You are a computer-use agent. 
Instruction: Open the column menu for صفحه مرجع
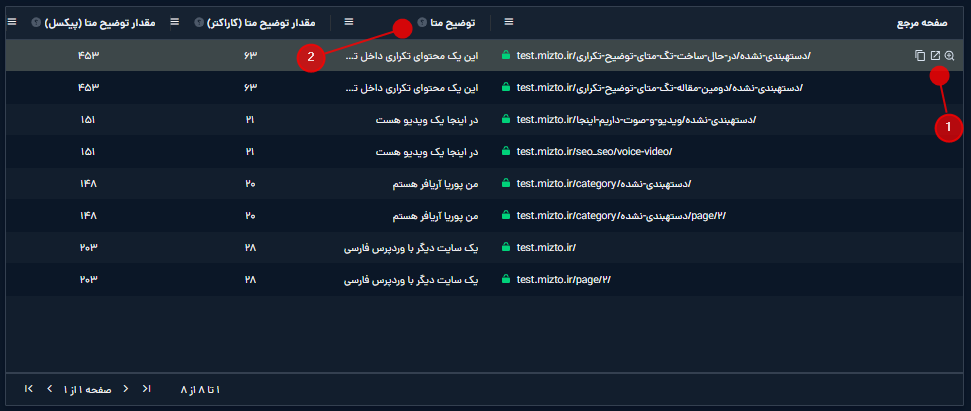(509, 22)
